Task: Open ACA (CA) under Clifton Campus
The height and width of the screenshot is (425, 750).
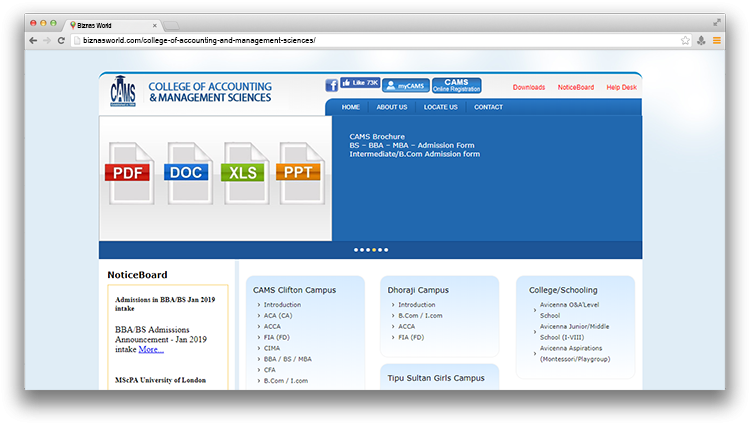Action: (x=278, y=316)
